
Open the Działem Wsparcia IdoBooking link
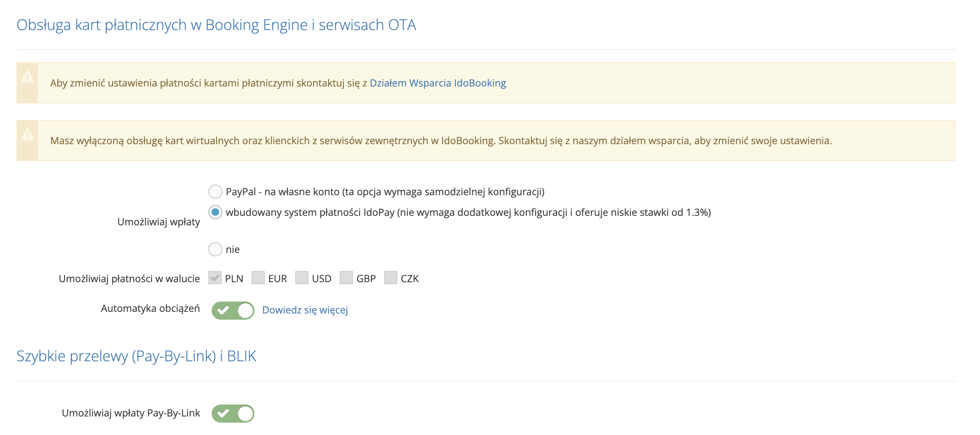click(x=438, y=83)
